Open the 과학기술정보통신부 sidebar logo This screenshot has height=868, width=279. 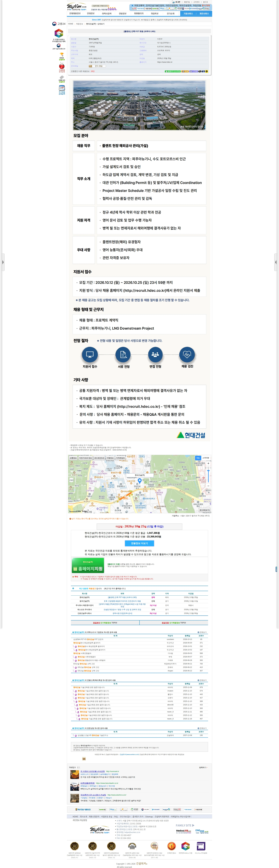coord(59,47)
